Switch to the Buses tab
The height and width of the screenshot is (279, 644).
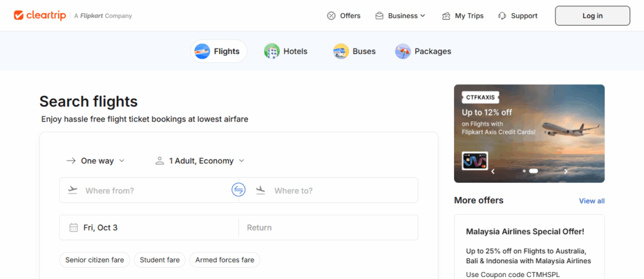point(354,51)
